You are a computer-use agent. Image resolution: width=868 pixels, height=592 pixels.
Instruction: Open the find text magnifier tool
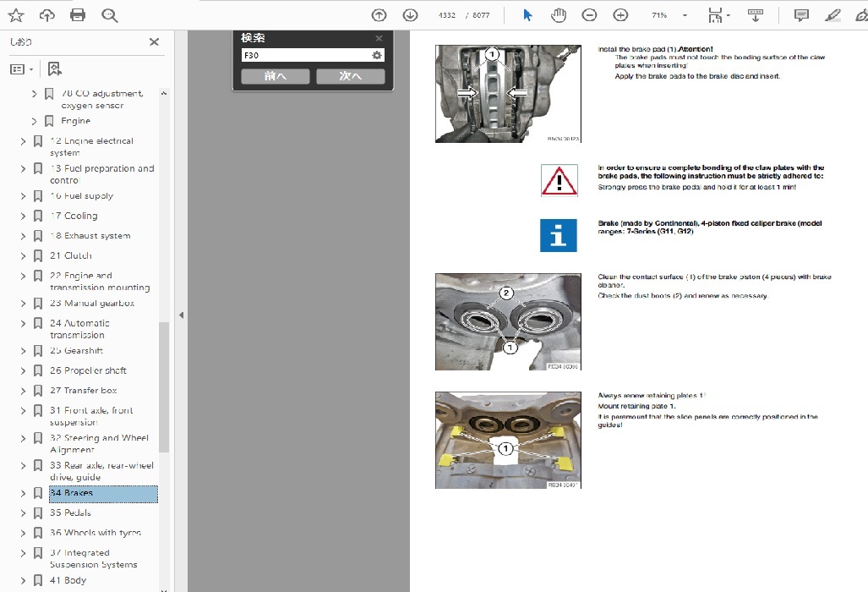click(x=110, y=15)
